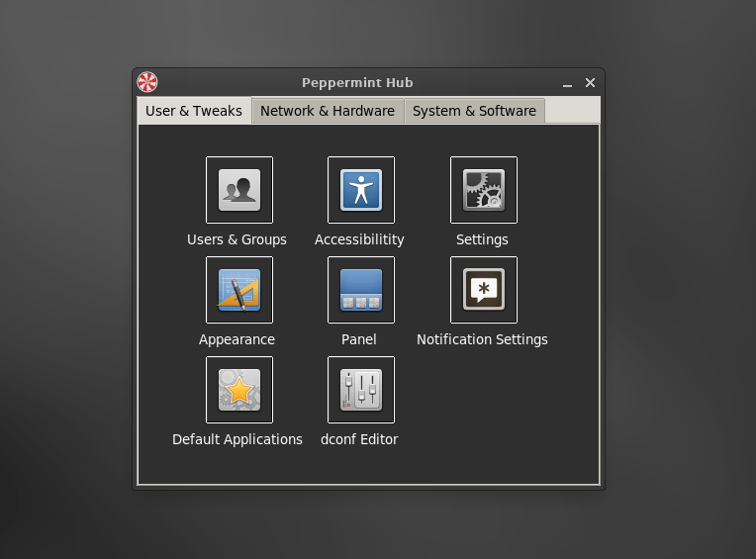Screen dimensions: 756x559
Task: Click the "Default Applications" text label
Action: click(237, 439)
